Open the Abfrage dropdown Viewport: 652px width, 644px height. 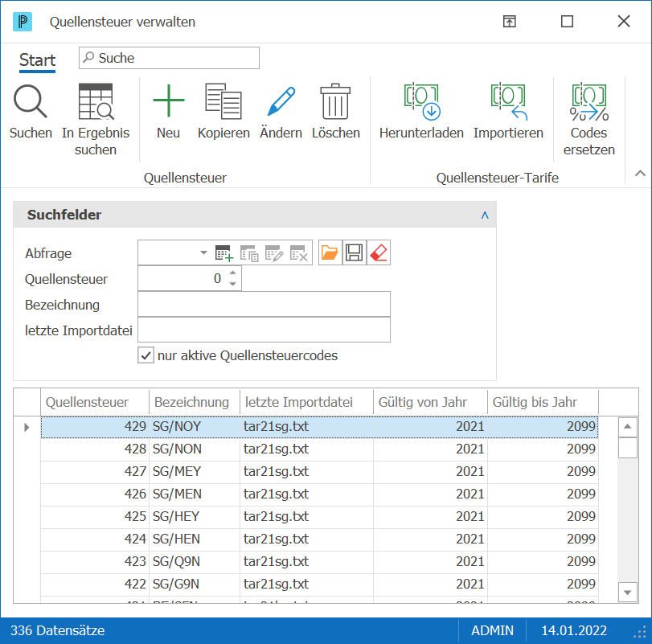click(x=203, y=252)
